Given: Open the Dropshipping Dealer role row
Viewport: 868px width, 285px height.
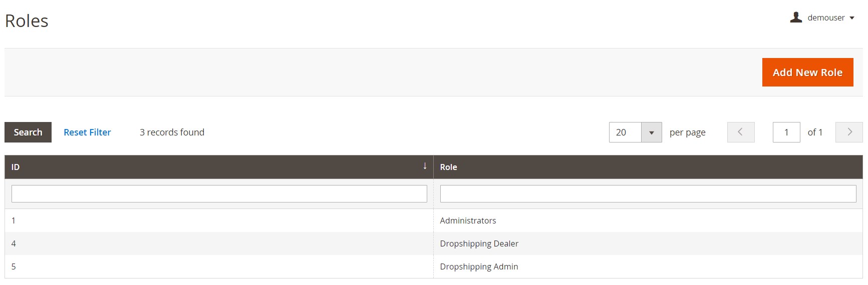Looking at the screenshot, I should tap(479, 243).
